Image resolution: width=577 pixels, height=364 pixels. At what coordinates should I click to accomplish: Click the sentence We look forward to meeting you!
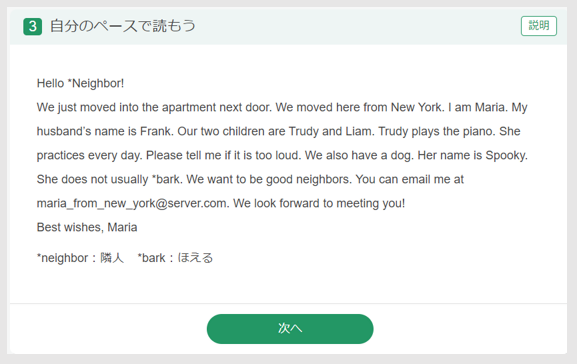click(x=319, y=204)
